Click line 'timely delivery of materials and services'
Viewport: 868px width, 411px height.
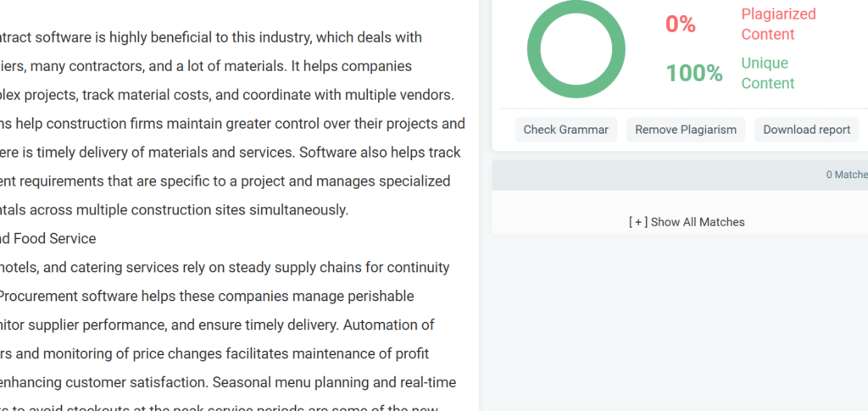pyautogui.click(x=229, y=153)
